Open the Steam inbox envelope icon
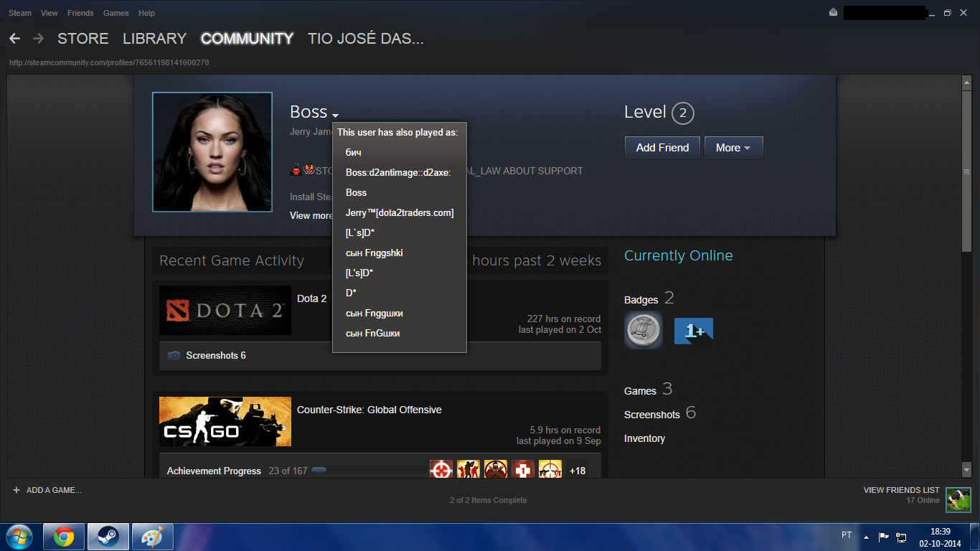Viewport: 980px width, 551px height. coord(833,12)
